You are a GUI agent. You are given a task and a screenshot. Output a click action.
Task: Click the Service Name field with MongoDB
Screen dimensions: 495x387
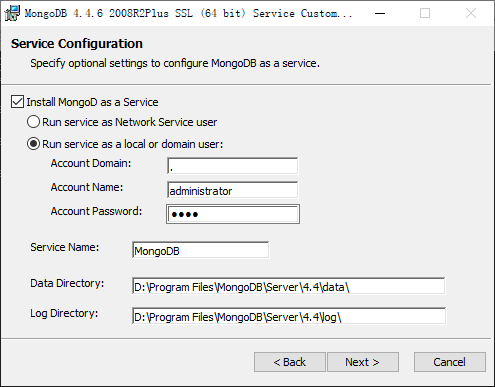(x=201, y=250)
